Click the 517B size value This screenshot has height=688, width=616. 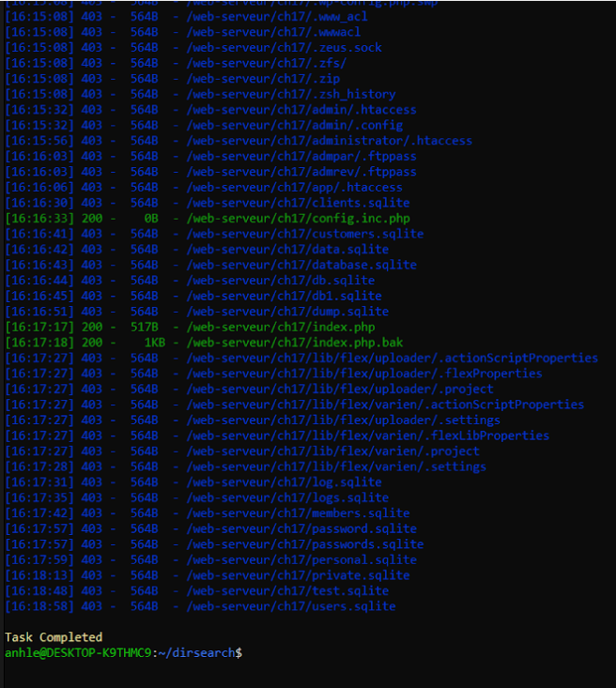tap(144, 328)
